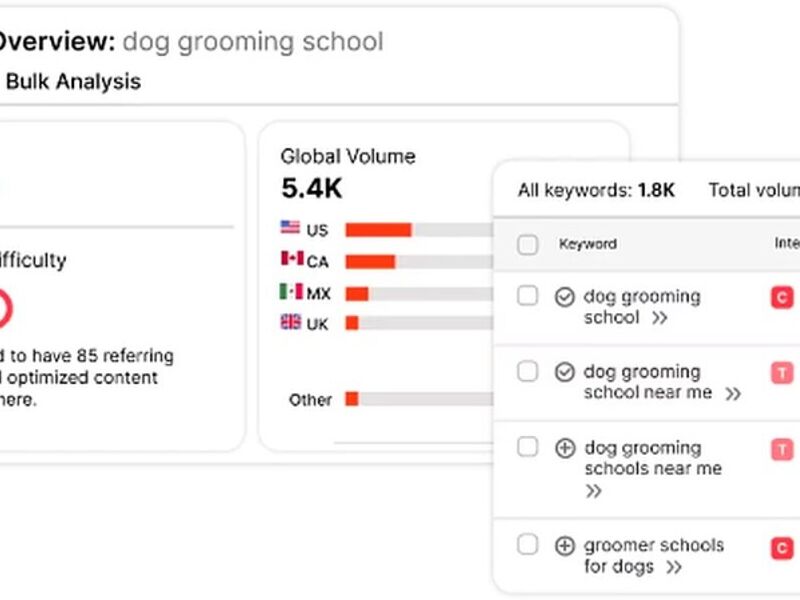Check the box for groomer schools for dogs

(x=527, y=544)
